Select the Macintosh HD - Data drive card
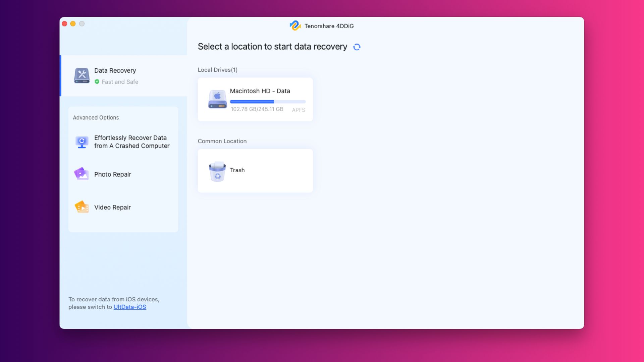The width and height of the screenshot is (644, 362). tap(260, 91)
